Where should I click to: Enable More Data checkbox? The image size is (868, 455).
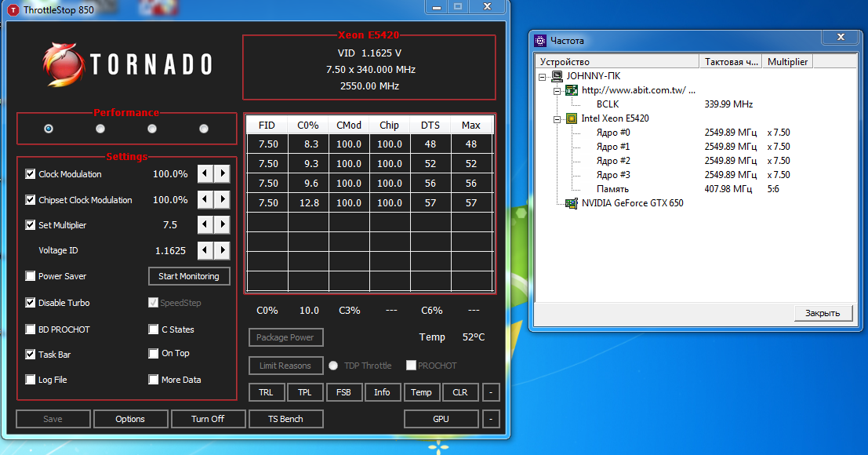[x=154, y=380]
